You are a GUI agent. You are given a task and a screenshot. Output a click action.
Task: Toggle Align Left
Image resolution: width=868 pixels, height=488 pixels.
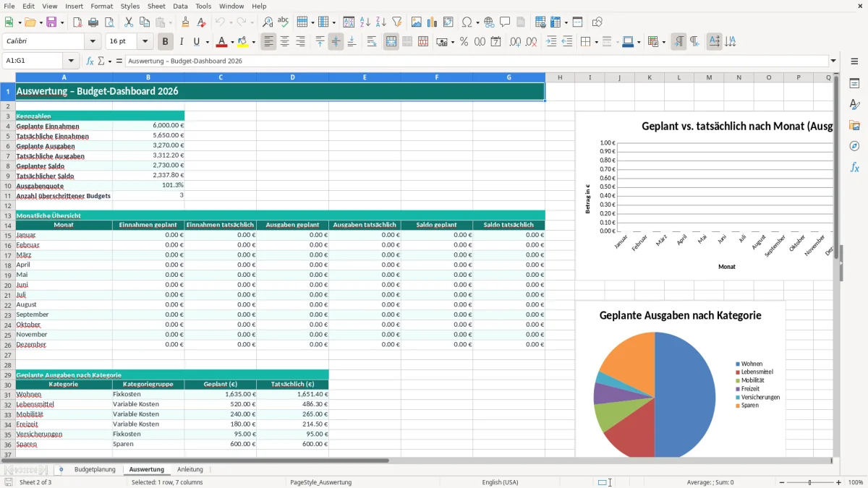click(268, 42)
